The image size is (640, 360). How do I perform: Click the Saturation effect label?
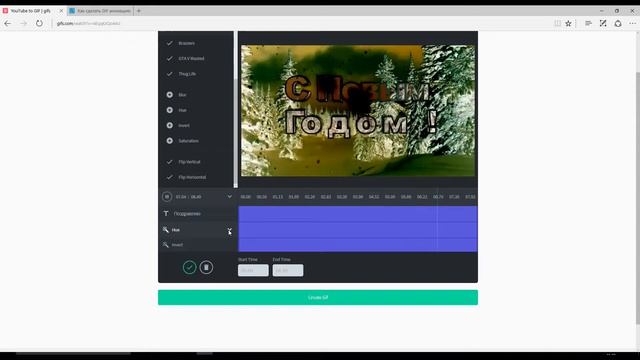188,141
